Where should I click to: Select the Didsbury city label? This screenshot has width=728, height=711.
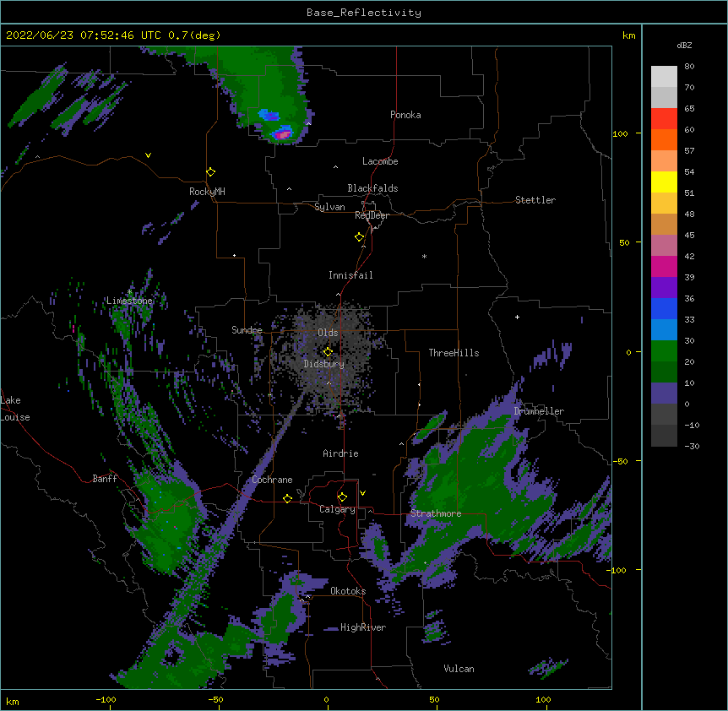324,364
